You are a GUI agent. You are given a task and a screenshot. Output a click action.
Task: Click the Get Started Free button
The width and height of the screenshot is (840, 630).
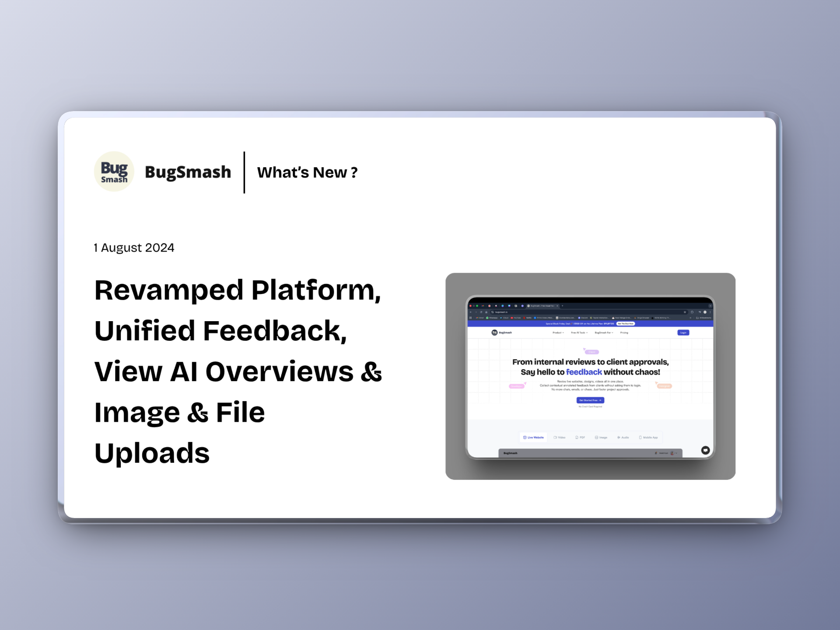[590, 400]
